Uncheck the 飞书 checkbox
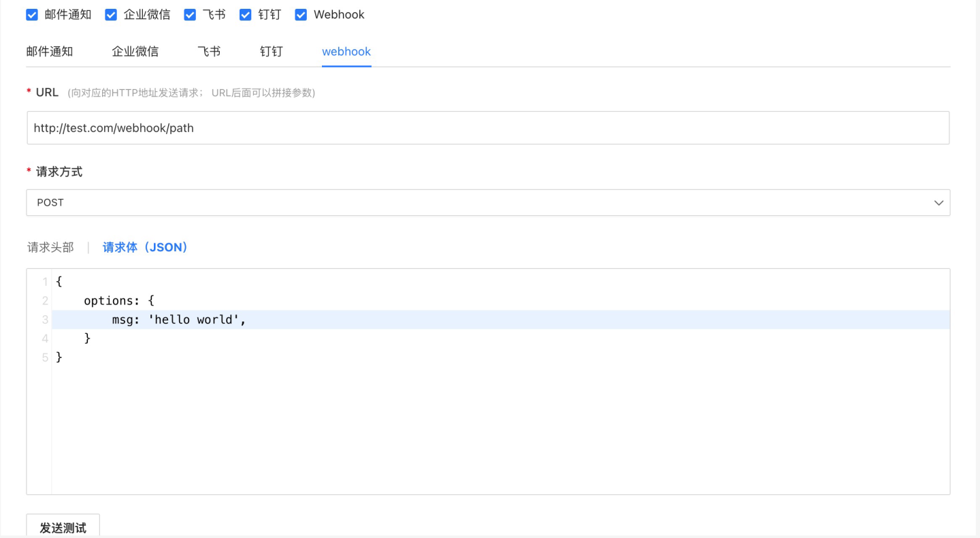This screenshot has width=980, height=538. pos(190,15)
